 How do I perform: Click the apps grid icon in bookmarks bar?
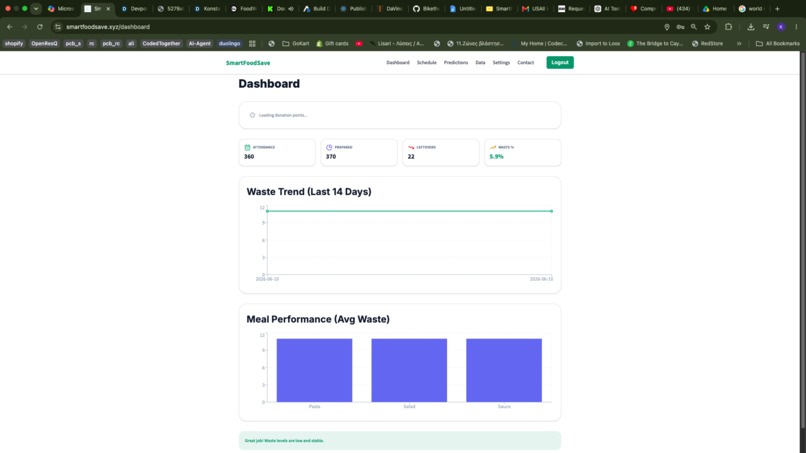252,44
